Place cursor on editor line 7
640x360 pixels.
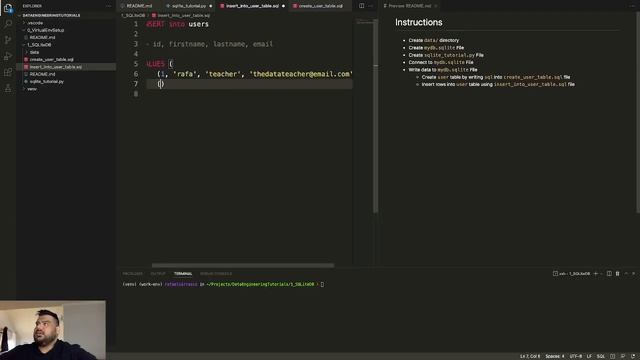pyautogui.click(x=249, y=84)
